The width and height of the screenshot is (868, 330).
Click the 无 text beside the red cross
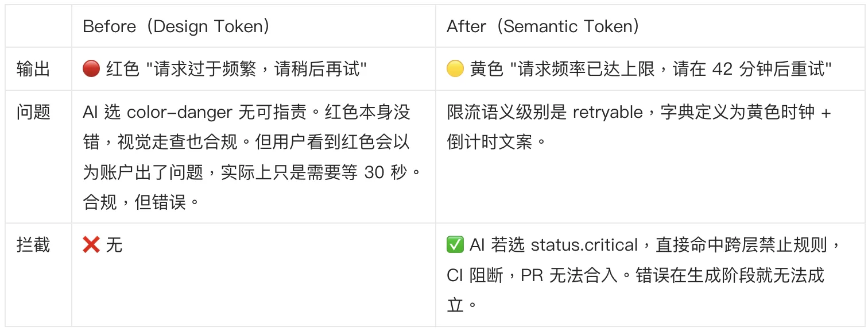pos(114,245)
